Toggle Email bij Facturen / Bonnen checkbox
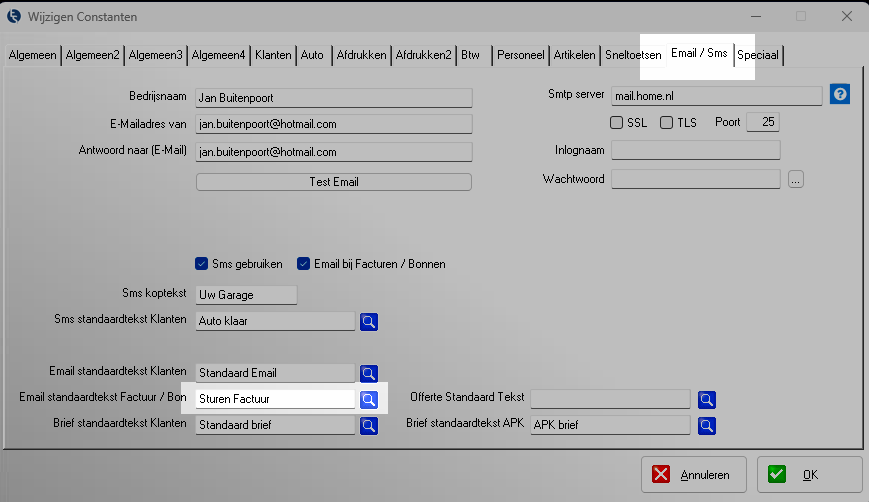Screen dimensions: 869x502 (x=304, y=264)
